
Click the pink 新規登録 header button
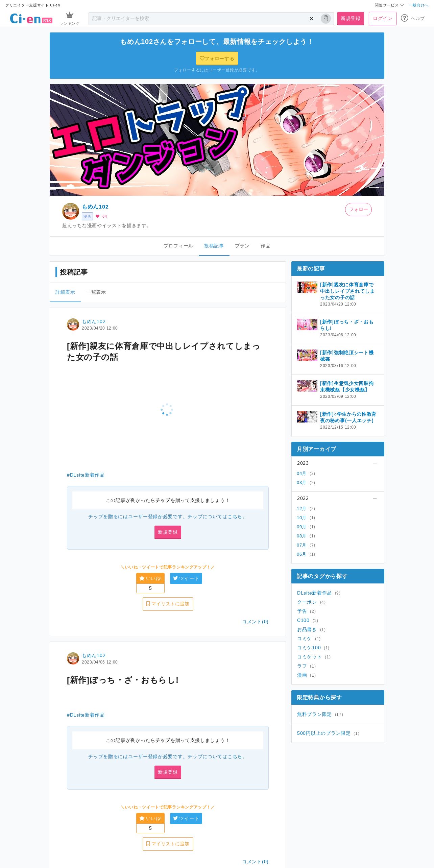pos(351,19)
